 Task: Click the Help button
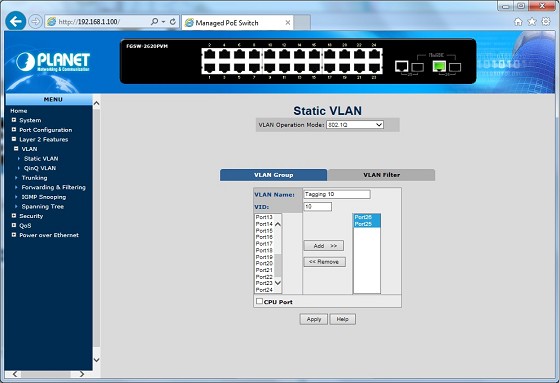[342, 319]
